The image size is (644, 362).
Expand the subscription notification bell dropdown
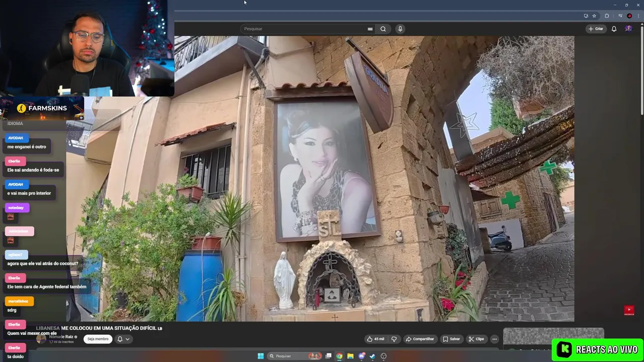(x=124, y=339)
